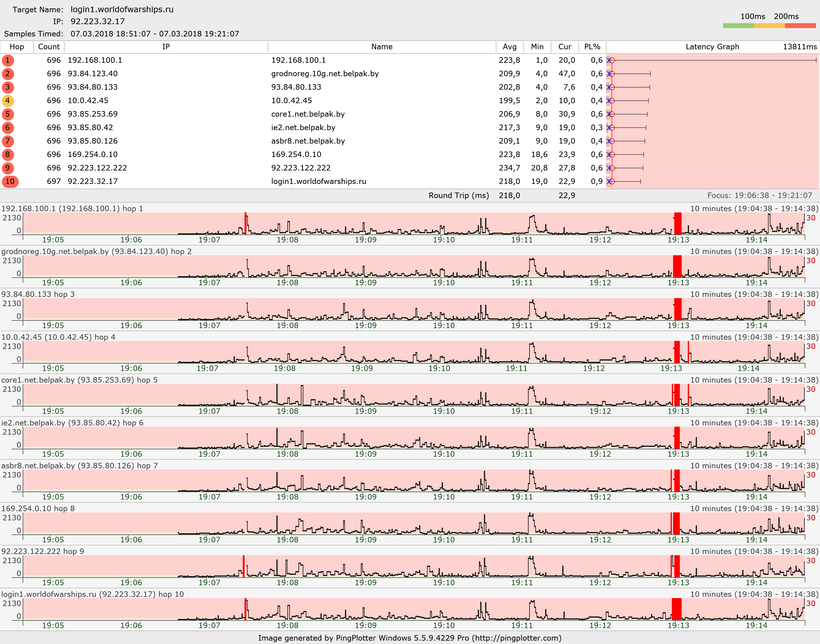
Task: Click the ie2.net.belpak.by hop 6 graph title
Action: (x=72, y=423)
